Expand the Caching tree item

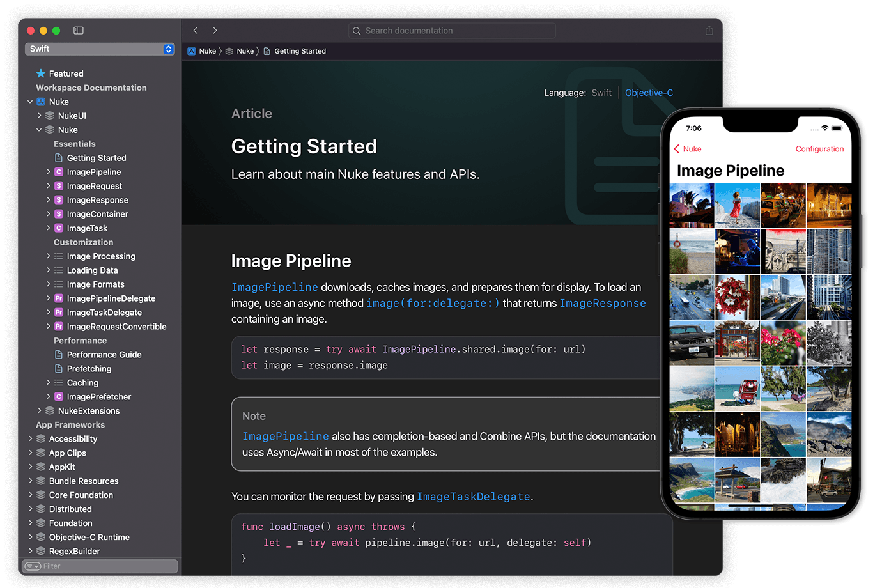48,383
